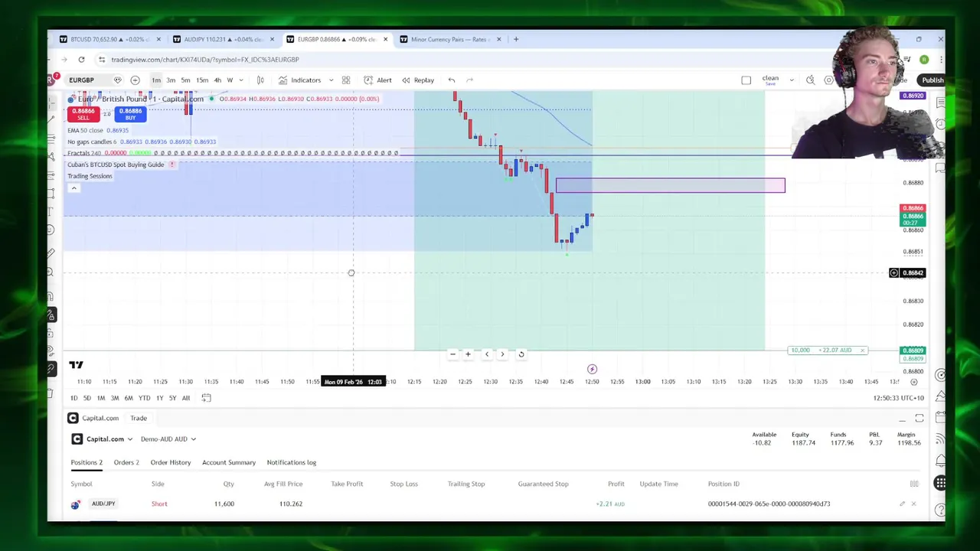The image size is (980, 551).
Task: Expand the Indicators favorites dropdown arrow
Action: (331, 80)
